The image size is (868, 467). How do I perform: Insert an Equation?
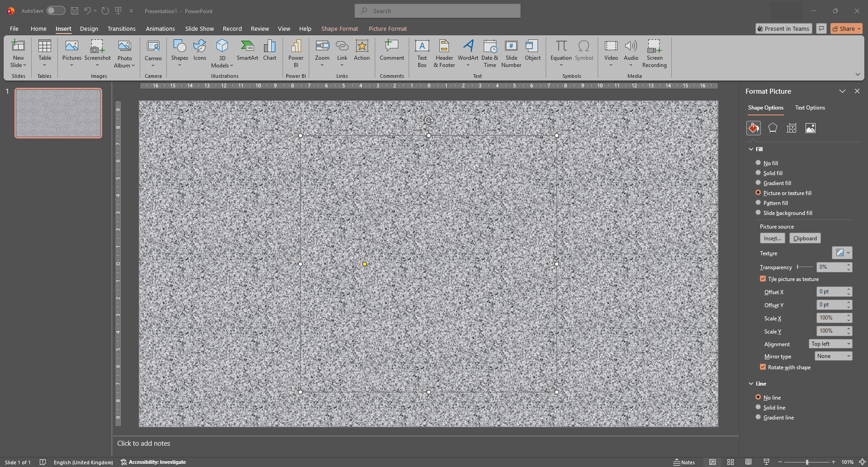click(561, 53)
